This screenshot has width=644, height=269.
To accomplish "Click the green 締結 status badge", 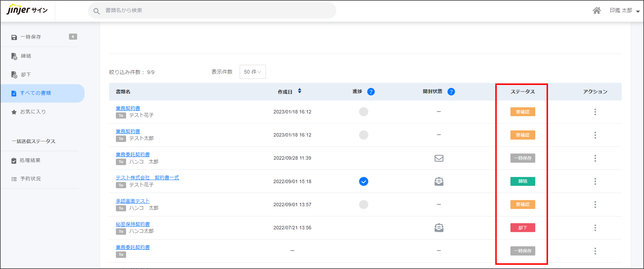I will pyautogui.click(x=522, y=181).
